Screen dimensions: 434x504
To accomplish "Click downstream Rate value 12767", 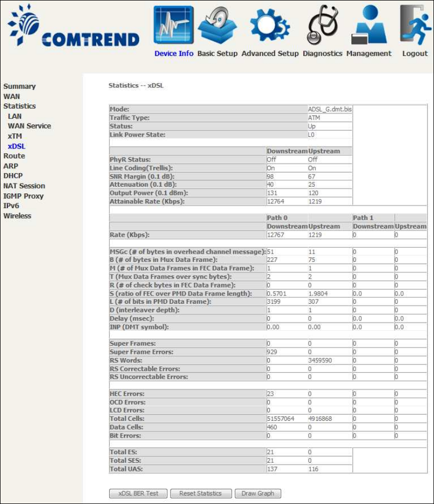I will [275, 235].
